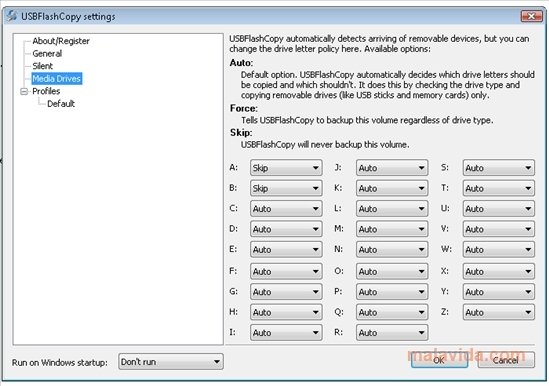
Task: Click the USBFlashCopy title bar icon
Action: coord(12,16)
